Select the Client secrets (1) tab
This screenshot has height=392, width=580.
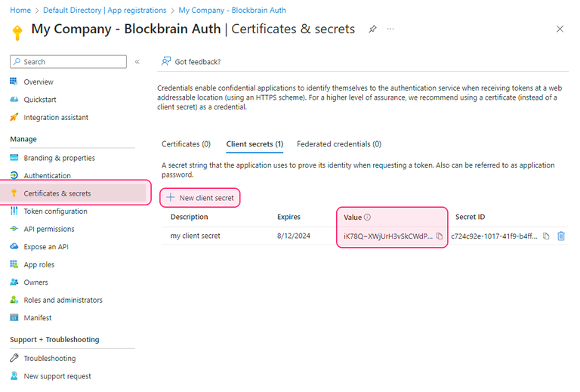pyautogui.click(x=255, y=144)
